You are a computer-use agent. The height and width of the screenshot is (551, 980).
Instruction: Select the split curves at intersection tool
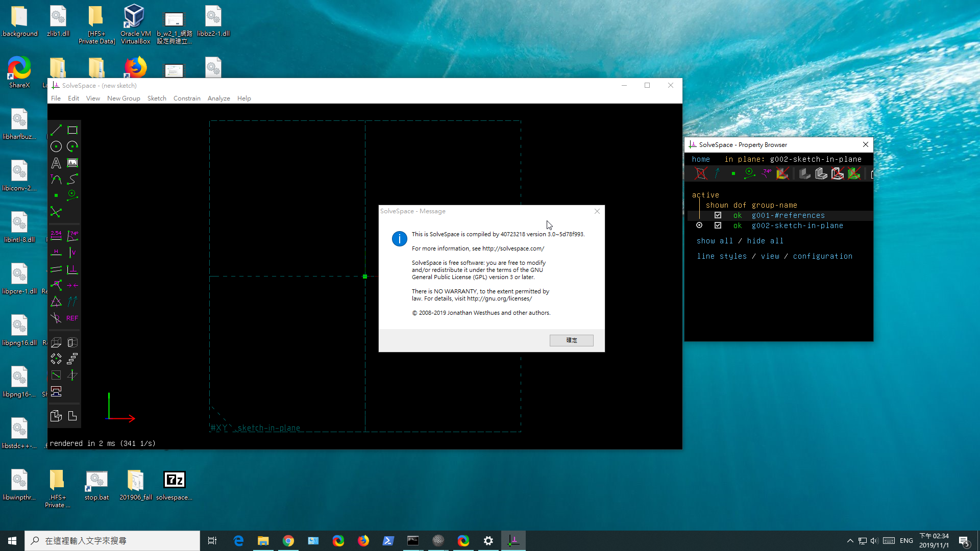click(x=56, y=212)
